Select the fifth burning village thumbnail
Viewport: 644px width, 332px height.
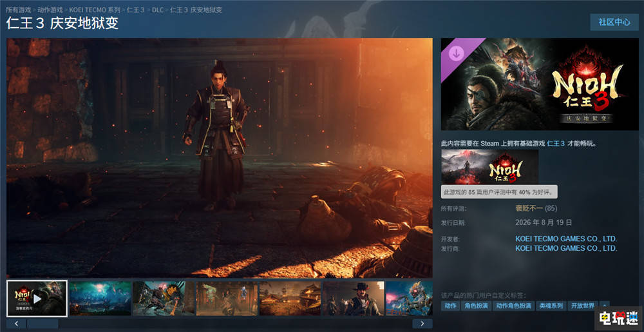point(290,298)
